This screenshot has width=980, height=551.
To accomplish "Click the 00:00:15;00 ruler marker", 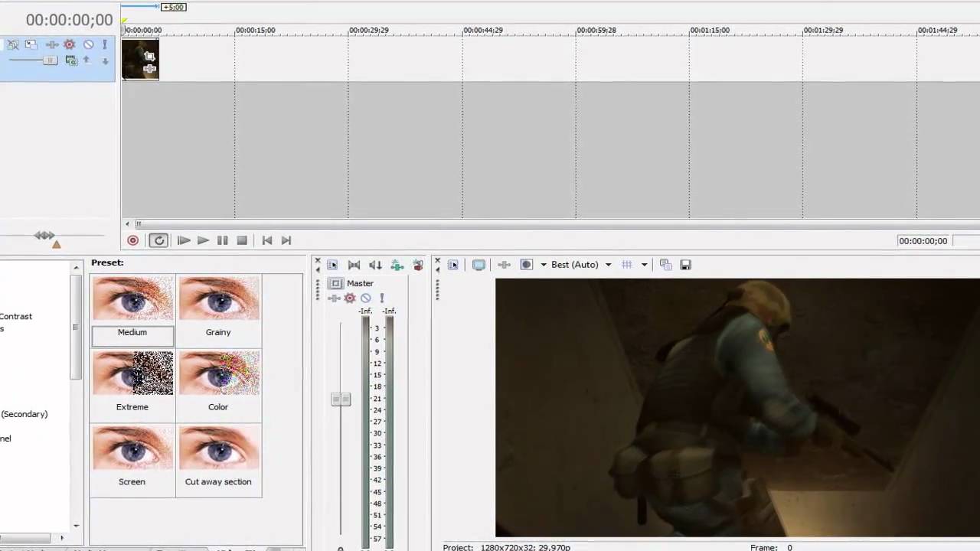I will (x=256, y=31).
